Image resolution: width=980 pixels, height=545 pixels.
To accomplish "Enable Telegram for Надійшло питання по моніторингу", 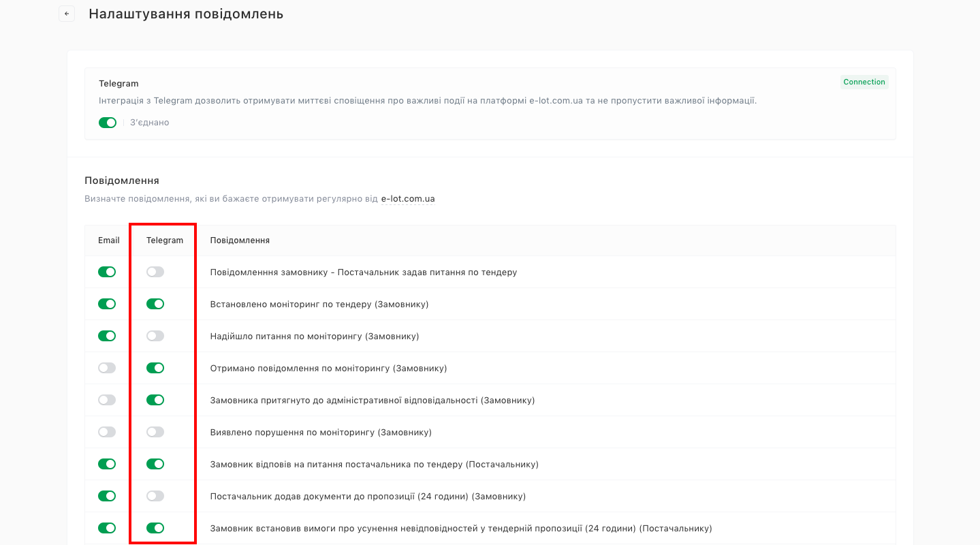I will 155,336.
